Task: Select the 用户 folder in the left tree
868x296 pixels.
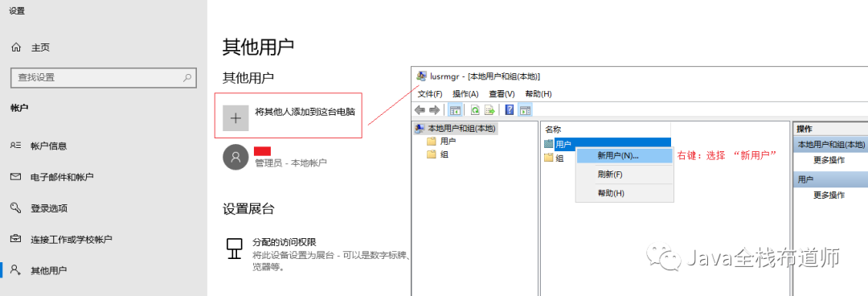Action: pyautogui.click(x=442, y=142)
